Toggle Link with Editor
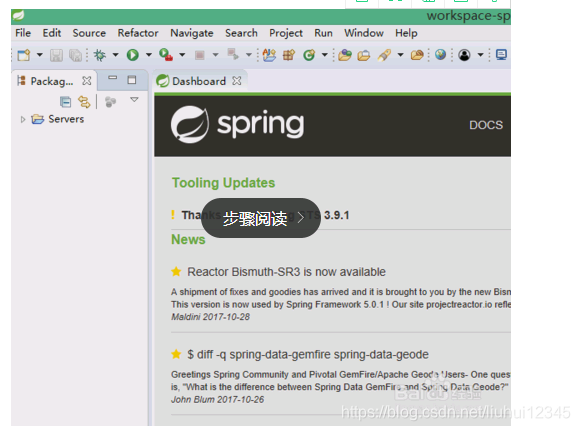 [84, 102]
